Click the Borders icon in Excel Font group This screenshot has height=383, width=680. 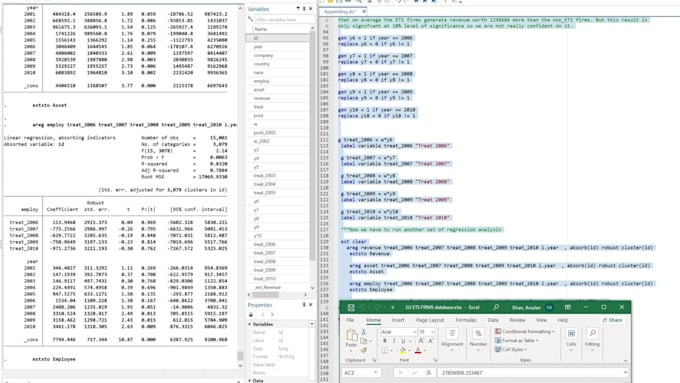click(x=385, y=350)
